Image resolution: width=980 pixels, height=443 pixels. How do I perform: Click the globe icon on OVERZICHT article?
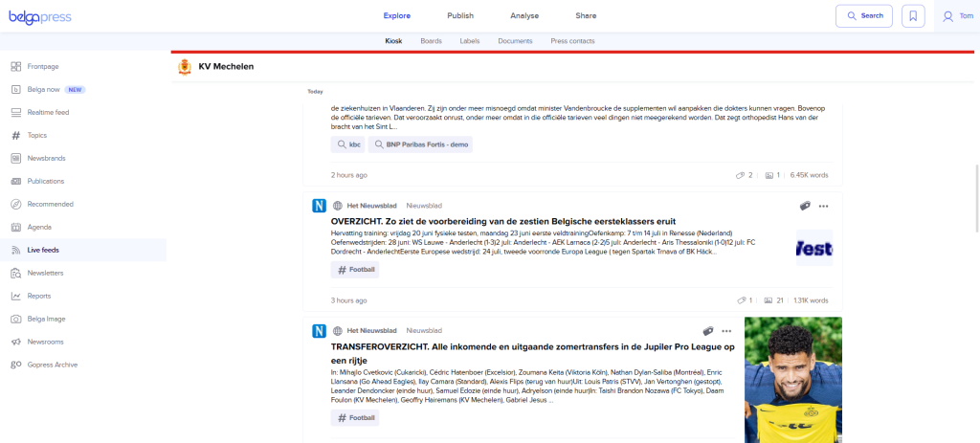338,206
